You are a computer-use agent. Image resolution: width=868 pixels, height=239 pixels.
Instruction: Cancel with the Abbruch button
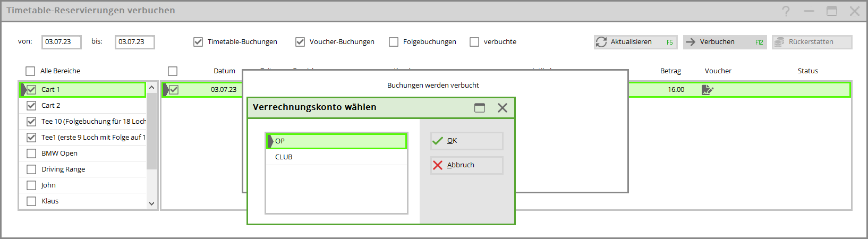[x=466, y=165]
